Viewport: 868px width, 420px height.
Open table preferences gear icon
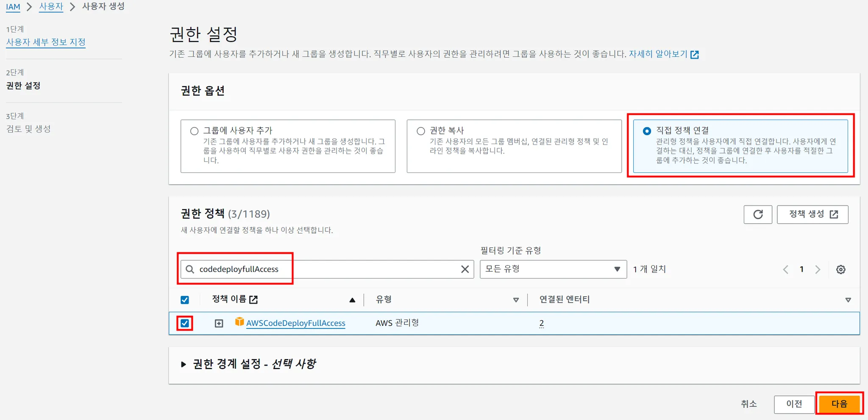pyautogui.click(x=841, y=270)
